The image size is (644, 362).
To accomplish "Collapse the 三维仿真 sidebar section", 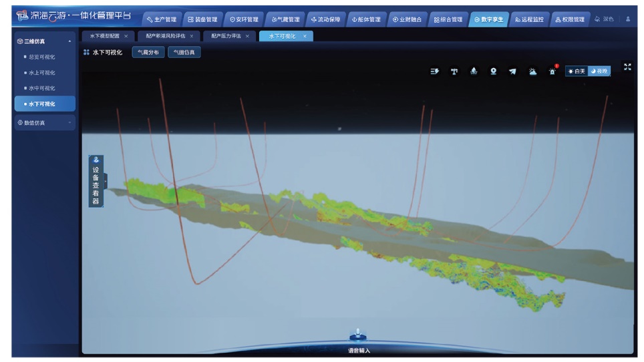I will coord(69,42).
